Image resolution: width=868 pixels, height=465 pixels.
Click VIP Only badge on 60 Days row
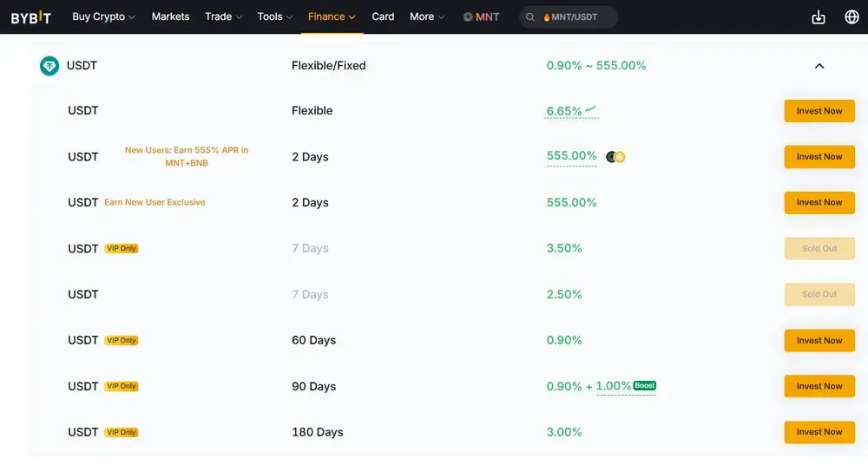pyautogui.click(x=122, y=340)
